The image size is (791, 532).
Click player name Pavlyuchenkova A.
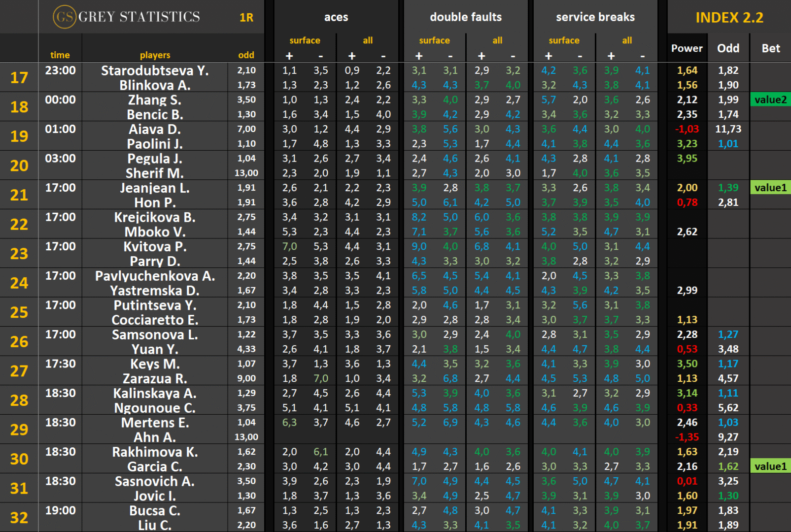[155, 276]
